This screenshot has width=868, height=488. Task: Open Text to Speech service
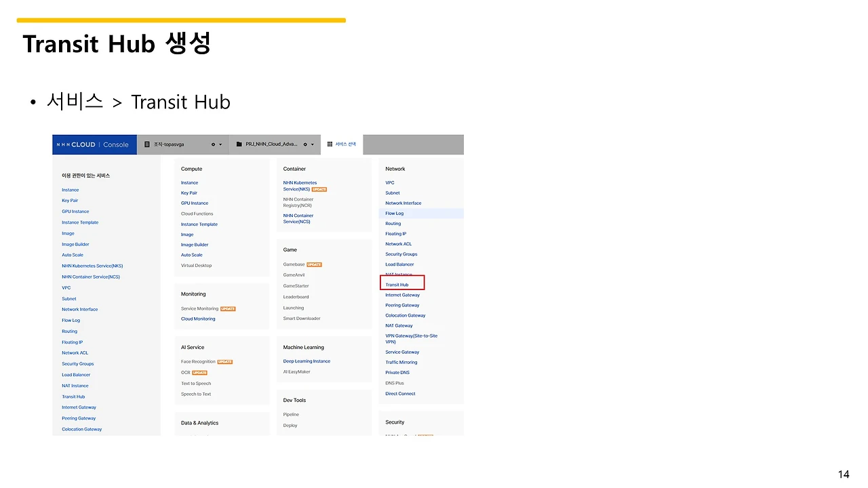[x=196, y=384]
